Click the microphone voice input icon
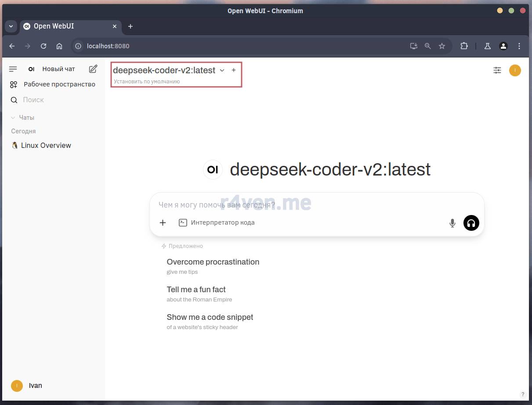The width and height of the screenshot is (532, 405). point(452,223)
